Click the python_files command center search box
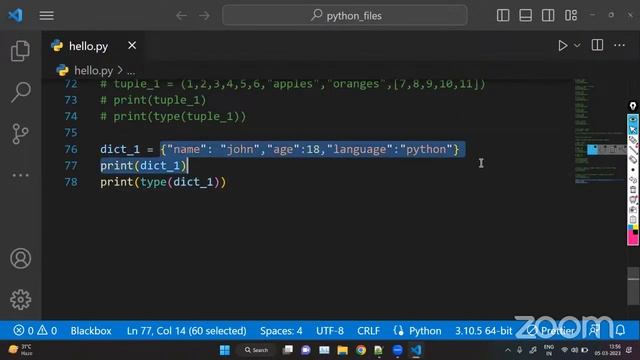 345,16
